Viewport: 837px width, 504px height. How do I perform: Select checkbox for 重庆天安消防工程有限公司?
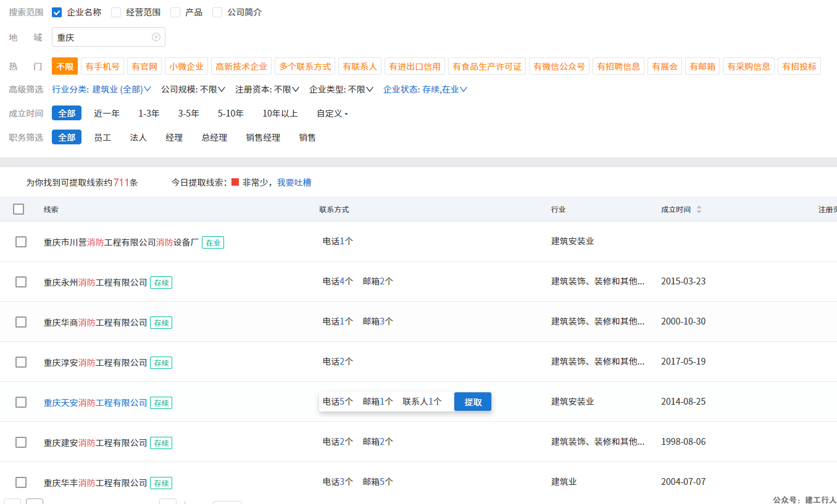21,402
